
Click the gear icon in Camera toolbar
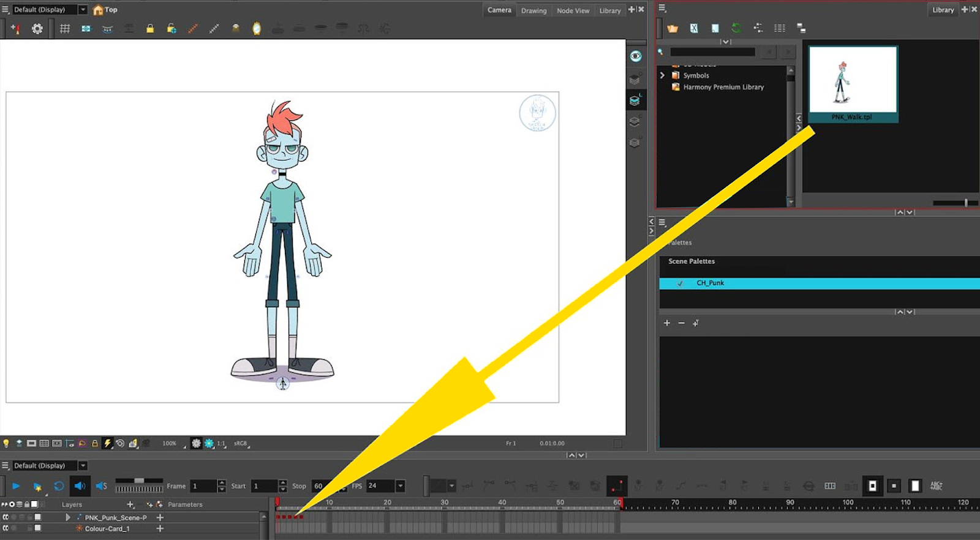tap(37, 29)
